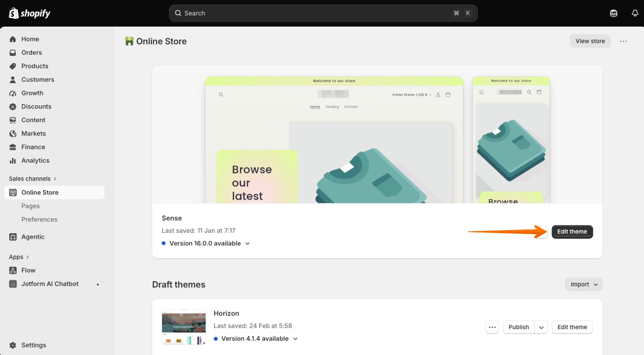Viewport: 644px width, 355px height.
Task: Click the search magnifier icon
Action: click(x=178, y=13)
